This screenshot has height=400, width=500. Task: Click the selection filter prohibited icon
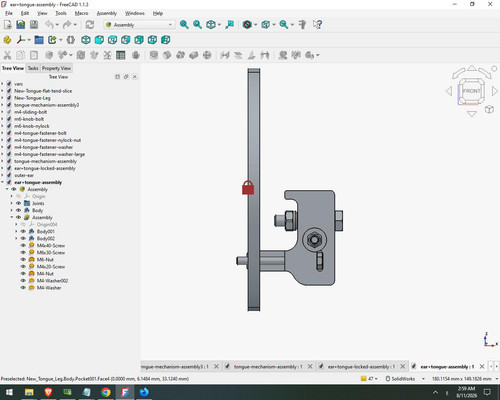tap(247, 25)
